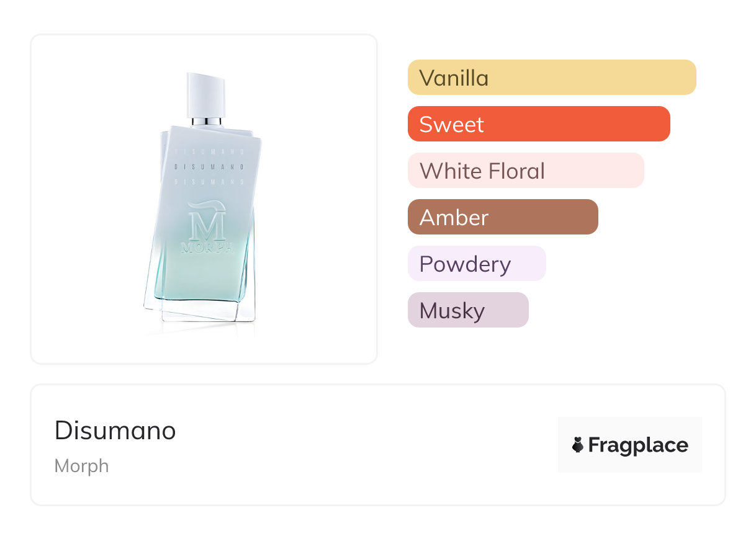Image resolution: width=756 pixels, height=536 pixels.
Task: Click the Fragplace flask logo icon
Action: 578,445
